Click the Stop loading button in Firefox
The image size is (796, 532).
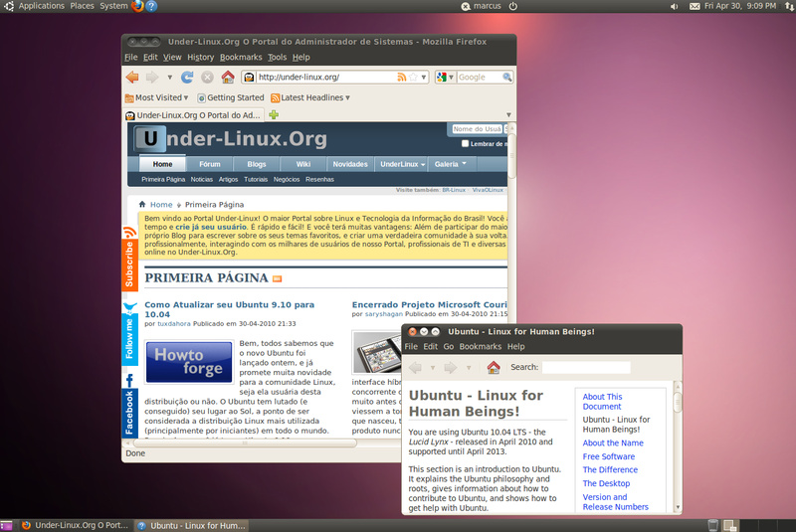click(x=207, y=78)
